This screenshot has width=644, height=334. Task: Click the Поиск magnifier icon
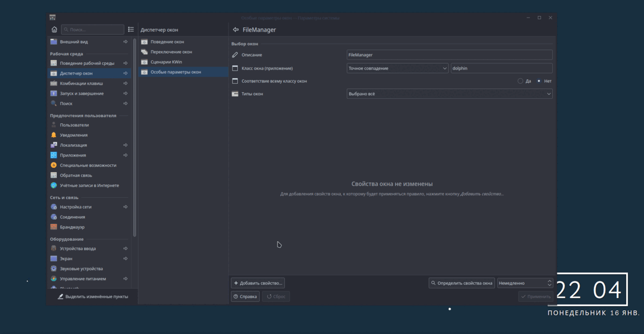click(54, 103)
